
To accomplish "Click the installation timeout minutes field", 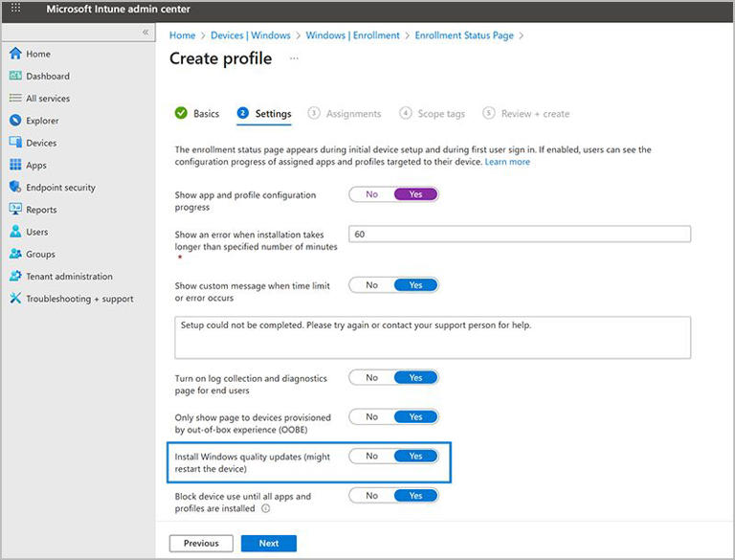I will (x=519, y=235).
